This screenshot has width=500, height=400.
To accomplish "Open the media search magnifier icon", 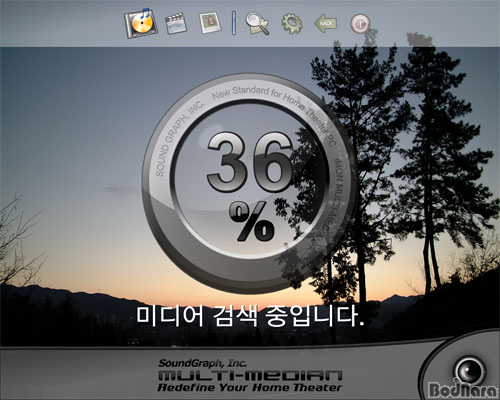I will tap(257, 23).
